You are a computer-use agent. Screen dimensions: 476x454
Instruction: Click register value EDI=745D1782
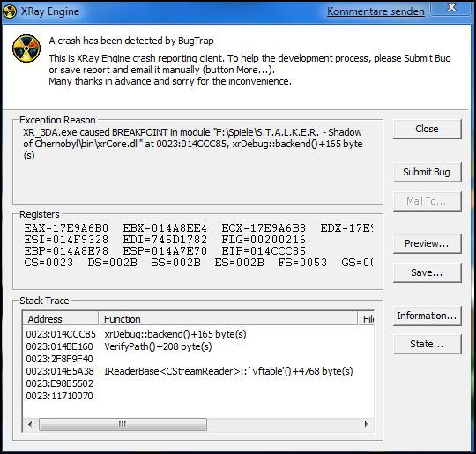click(x=165, y=240)
